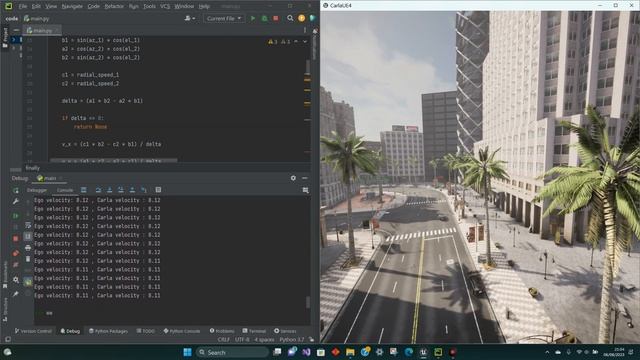Click Python 3.7 interpreter in status bar
Image resolution: width=640 pixels, height=360 pixels.
click(292, 340)
